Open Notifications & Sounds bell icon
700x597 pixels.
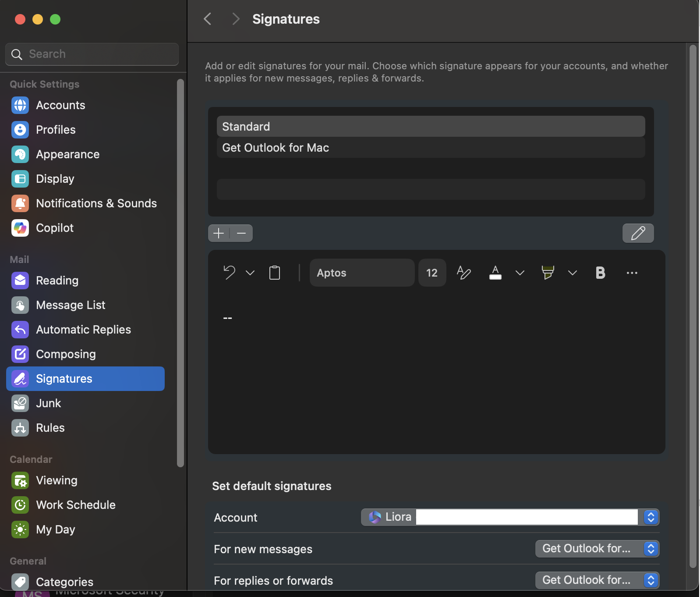pos(20,203)
